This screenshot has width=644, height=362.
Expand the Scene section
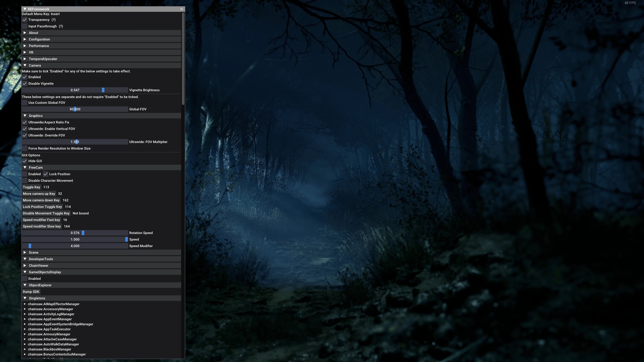pyautogui.click(x=34, y=252)
